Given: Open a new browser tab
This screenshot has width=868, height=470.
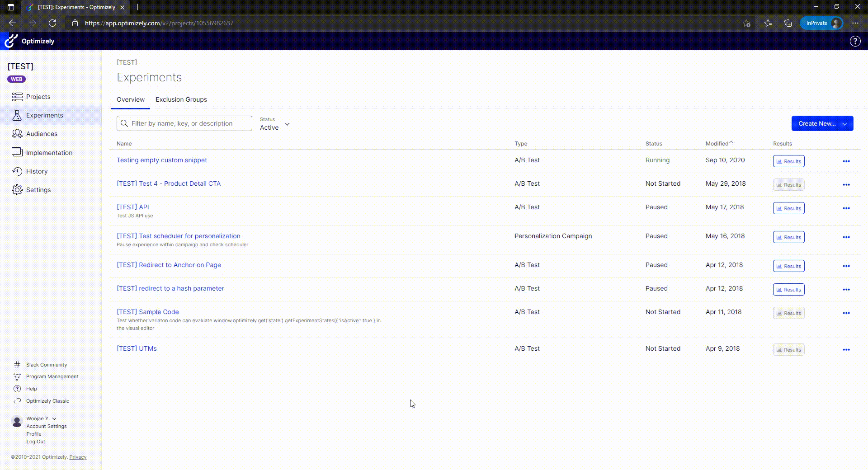Looking at the screenshot, I should point(137,7).
